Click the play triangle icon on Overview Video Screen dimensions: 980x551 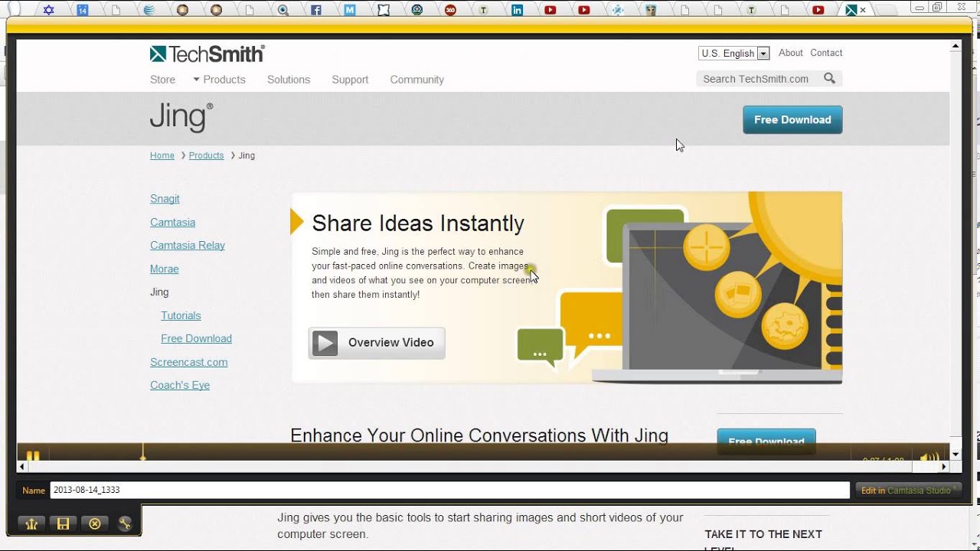click(325, 343)
